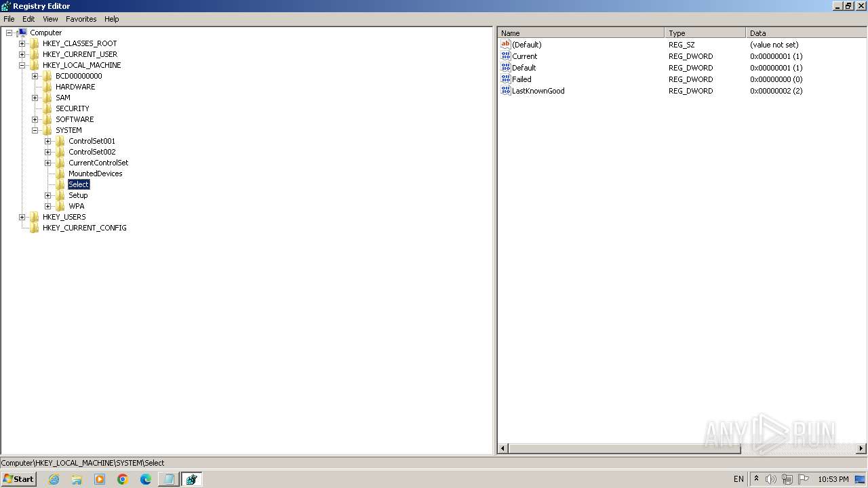Select the CurrentControlSet key label
The width and height of the screenshot is (868, 488).
[x=98, y=163]
